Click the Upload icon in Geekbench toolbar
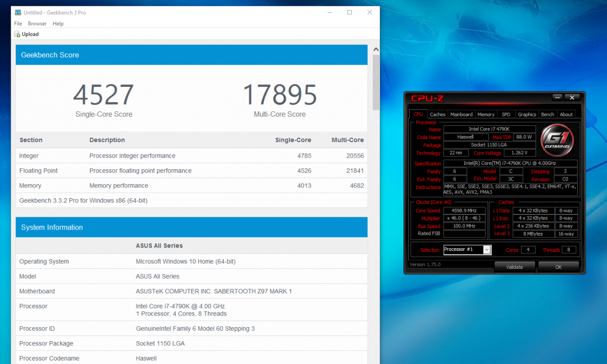Screen dimensions: 607x364 click(x=17, y=34)
